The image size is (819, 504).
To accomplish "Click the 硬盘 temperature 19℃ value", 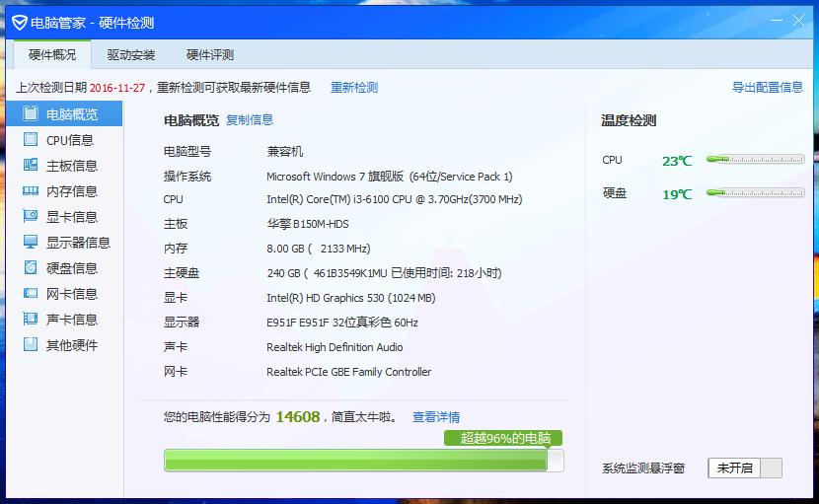I will [x=677, y=194].
